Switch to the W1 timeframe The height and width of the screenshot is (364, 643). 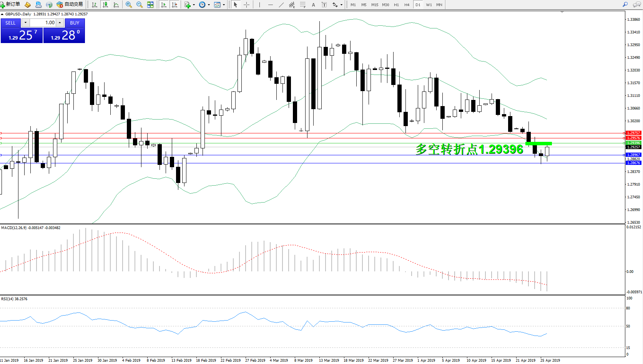point(429,5)
